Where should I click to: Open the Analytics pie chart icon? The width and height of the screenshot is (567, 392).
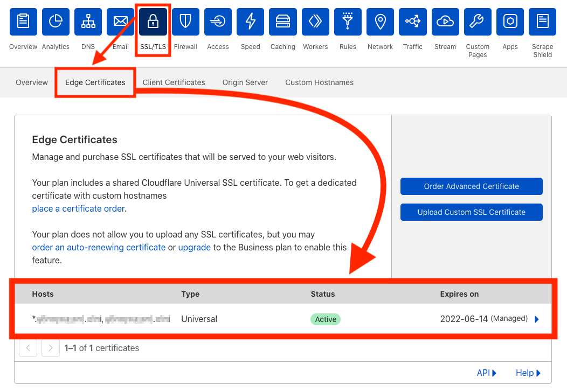pos(56,22)
